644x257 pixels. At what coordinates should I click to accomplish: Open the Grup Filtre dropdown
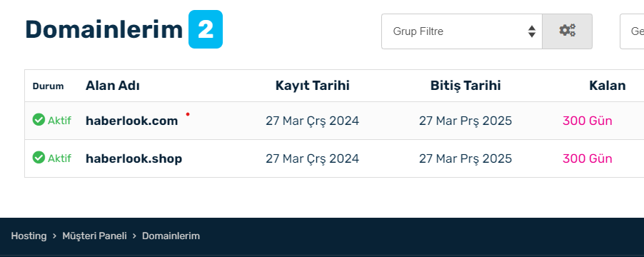pos(462,31)
